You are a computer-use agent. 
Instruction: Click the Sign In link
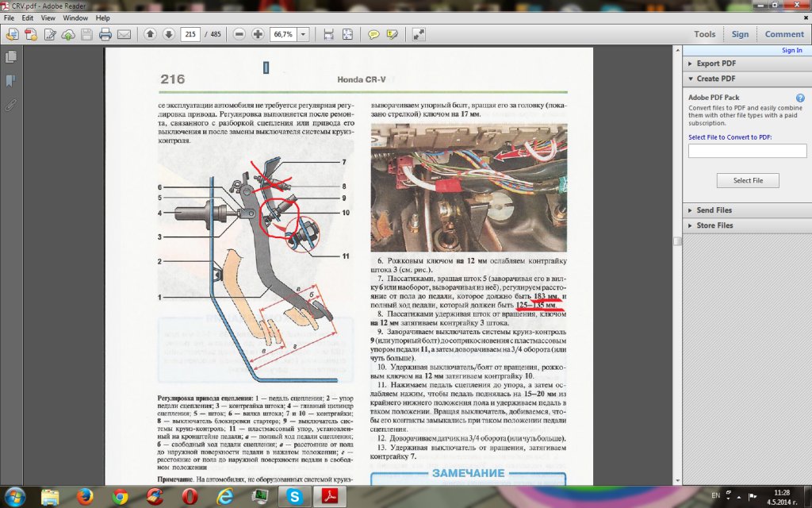point(791,50)
